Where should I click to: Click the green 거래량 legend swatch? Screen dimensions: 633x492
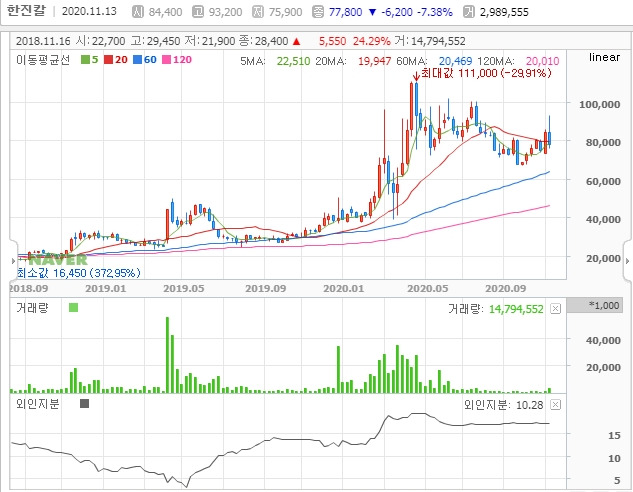(x=73, y=308)
